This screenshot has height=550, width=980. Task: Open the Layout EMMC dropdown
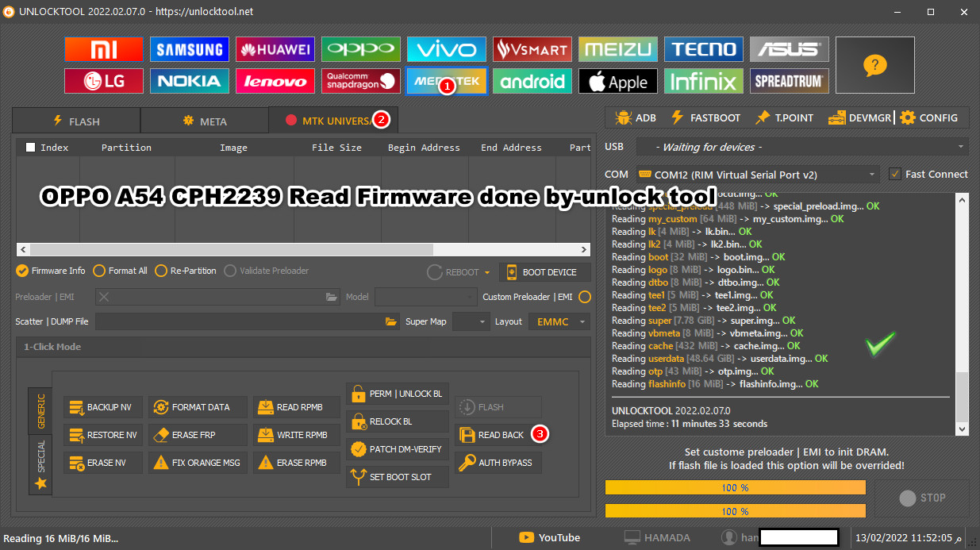(x=559, y=321)
